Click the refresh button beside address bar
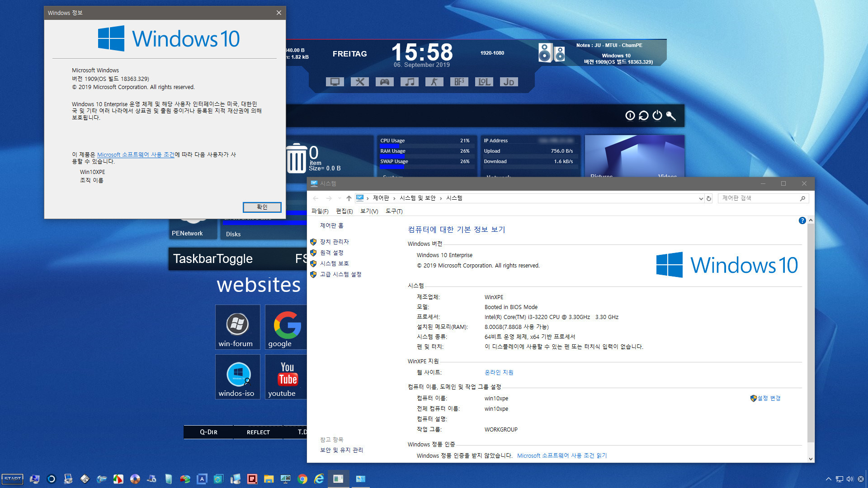868x488 pixels. (709, 198)
